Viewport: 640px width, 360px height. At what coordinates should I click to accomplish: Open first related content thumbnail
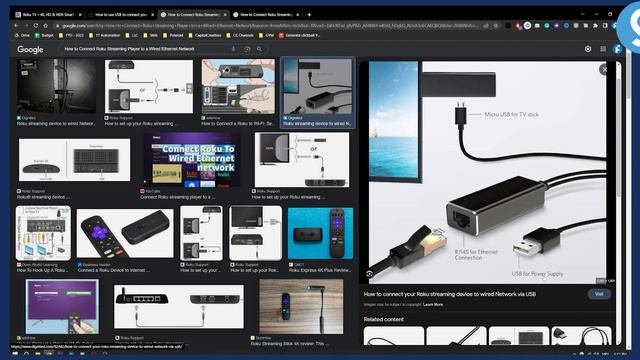(394, 336)
